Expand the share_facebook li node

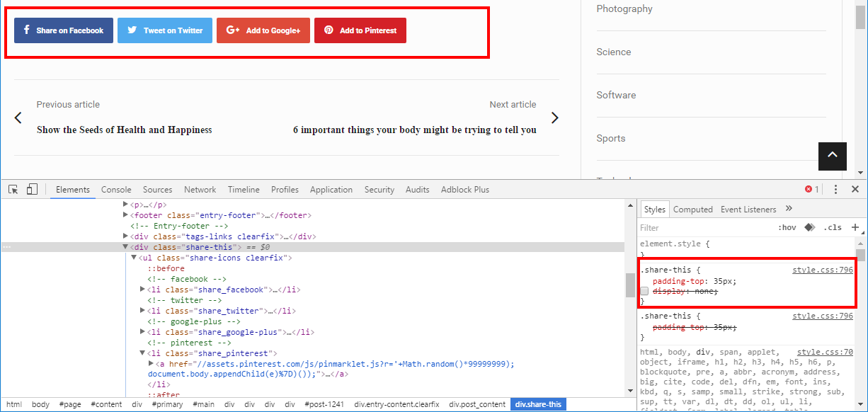(x=142, y=290)
